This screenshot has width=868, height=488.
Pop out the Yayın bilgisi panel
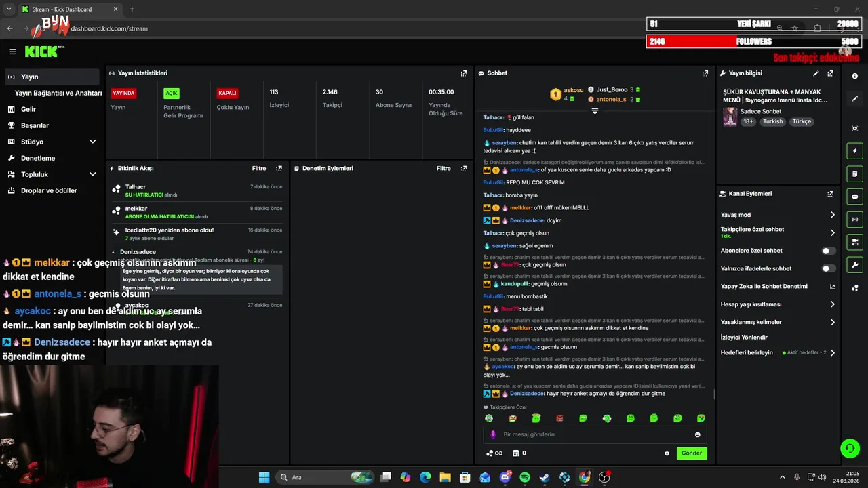(831, 73)
